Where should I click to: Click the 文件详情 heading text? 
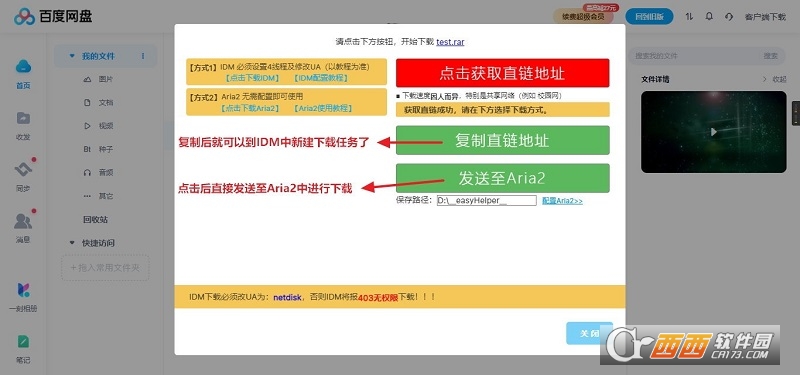coord(655,79)
